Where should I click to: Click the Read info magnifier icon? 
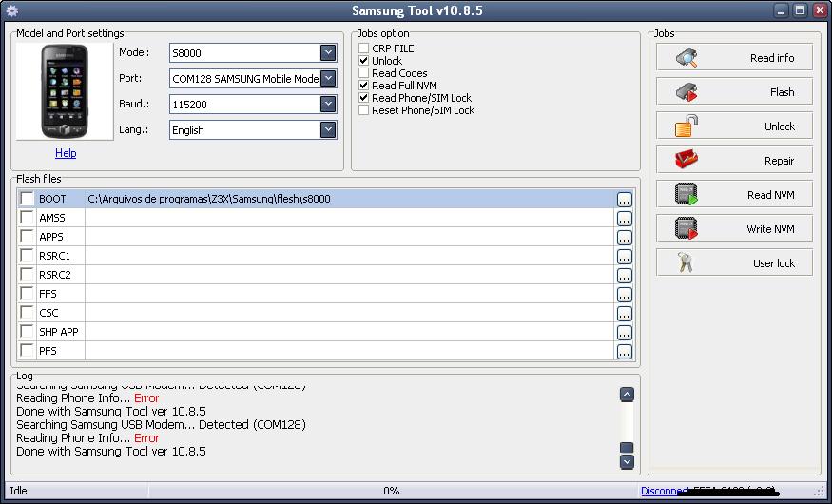coord(687,57)
